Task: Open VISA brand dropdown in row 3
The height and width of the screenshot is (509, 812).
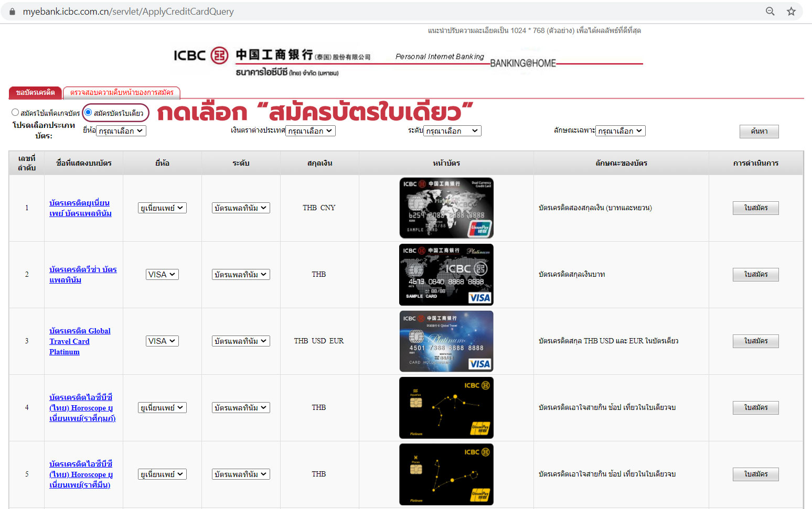Action: (x=162, y=341)
